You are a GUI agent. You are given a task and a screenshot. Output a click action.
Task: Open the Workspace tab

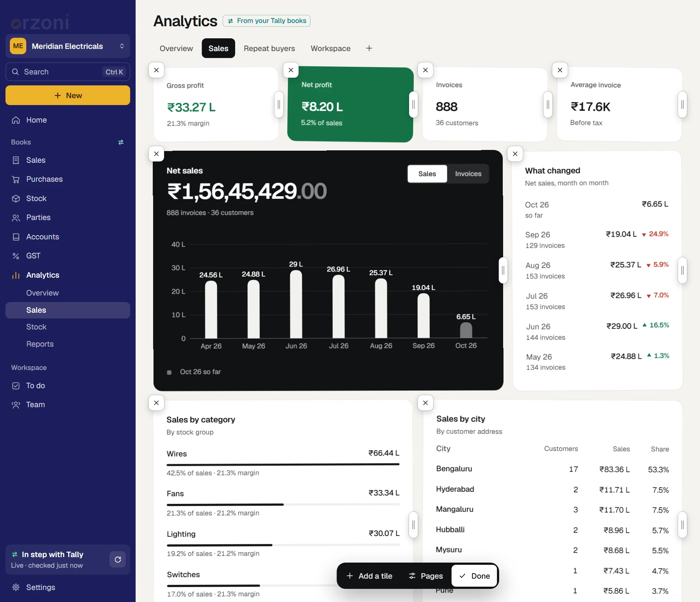point(330,48)
